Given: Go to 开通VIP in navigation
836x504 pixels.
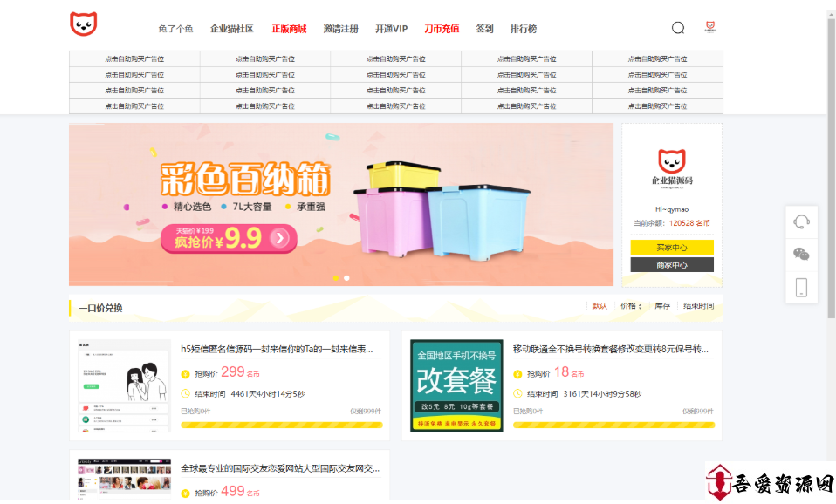Looking at the screenshot, I should (391, 29).
